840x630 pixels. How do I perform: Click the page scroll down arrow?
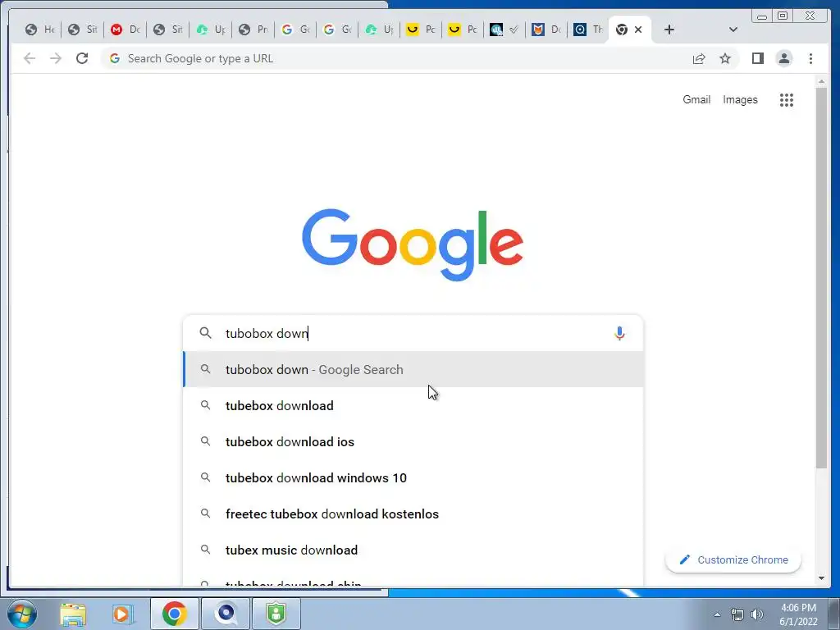click(821, 578)
